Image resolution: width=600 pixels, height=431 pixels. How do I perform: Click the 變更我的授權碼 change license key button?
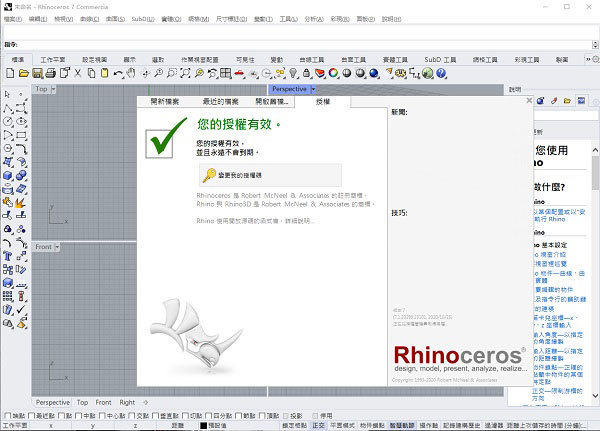pyautogui.click(x=270, y=175)
